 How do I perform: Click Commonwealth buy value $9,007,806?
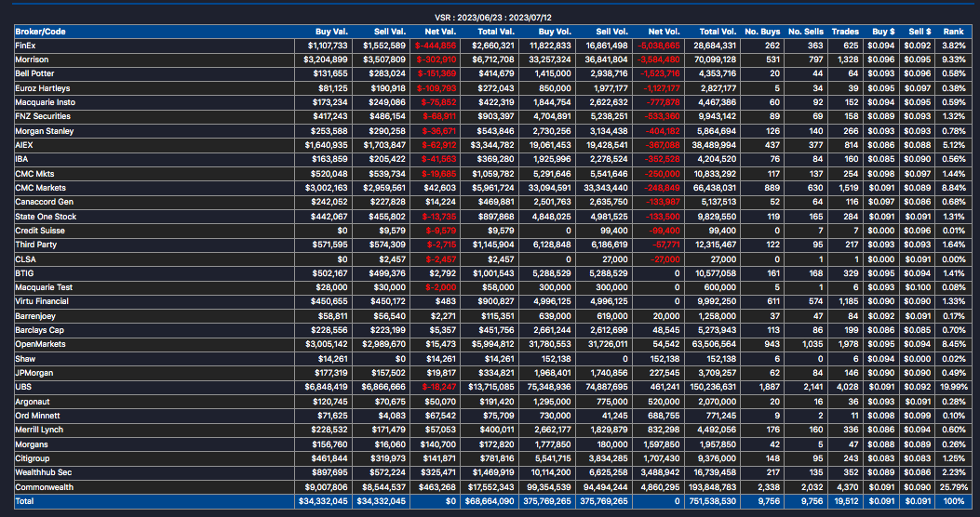327,486
